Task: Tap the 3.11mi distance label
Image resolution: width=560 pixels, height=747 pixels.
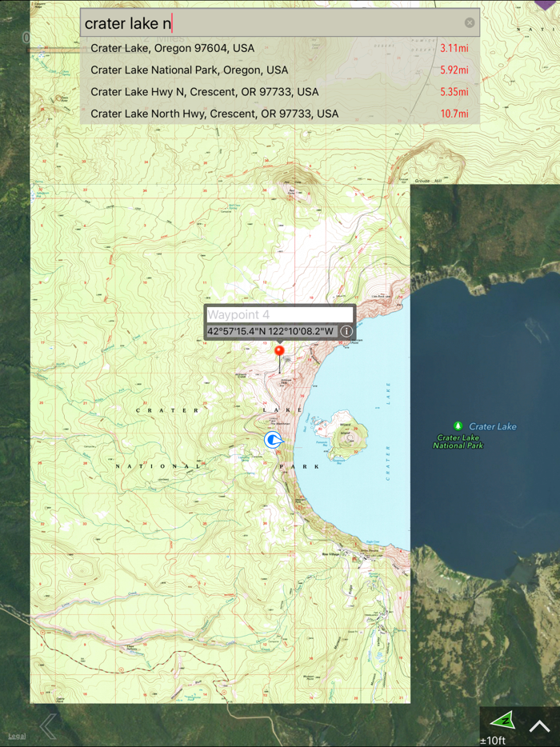Action: pyautogui.click(x=454, y=48)
